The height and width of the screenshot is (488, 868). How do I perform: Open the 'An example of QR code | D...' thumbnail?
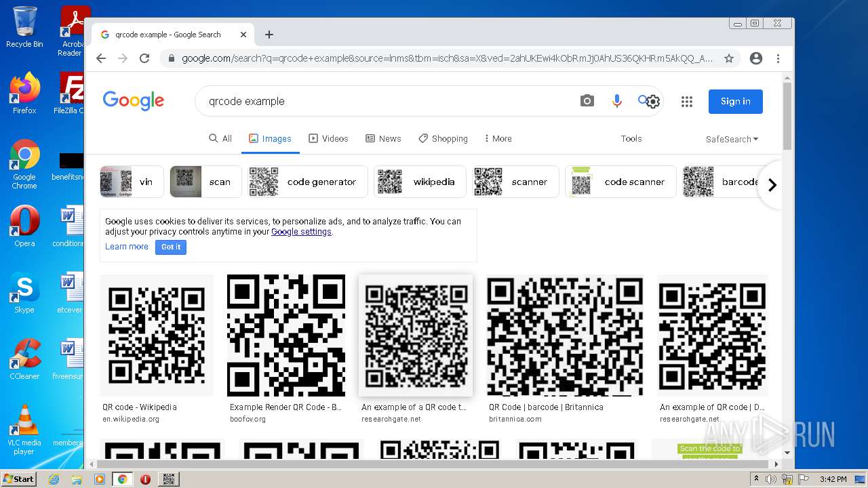(x=713, y=335)
